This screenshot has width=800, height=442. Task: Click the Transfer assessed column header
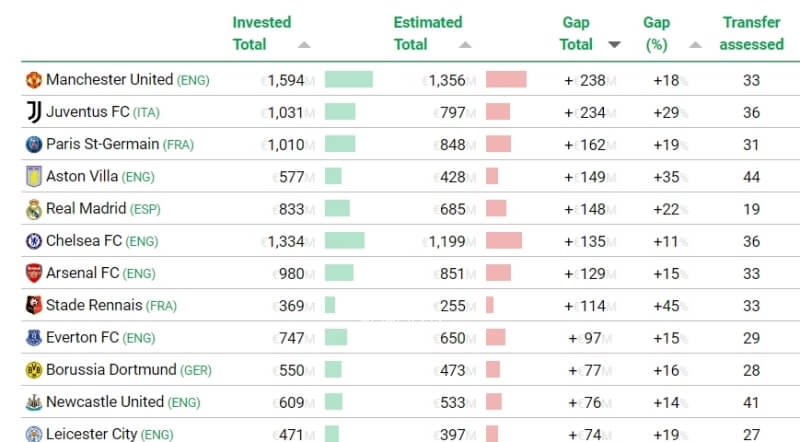point(752,33)
